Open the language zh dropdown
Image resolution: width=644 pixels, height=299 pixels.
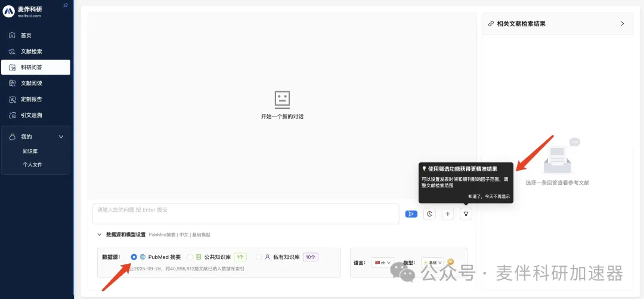(x=382, y=263)
